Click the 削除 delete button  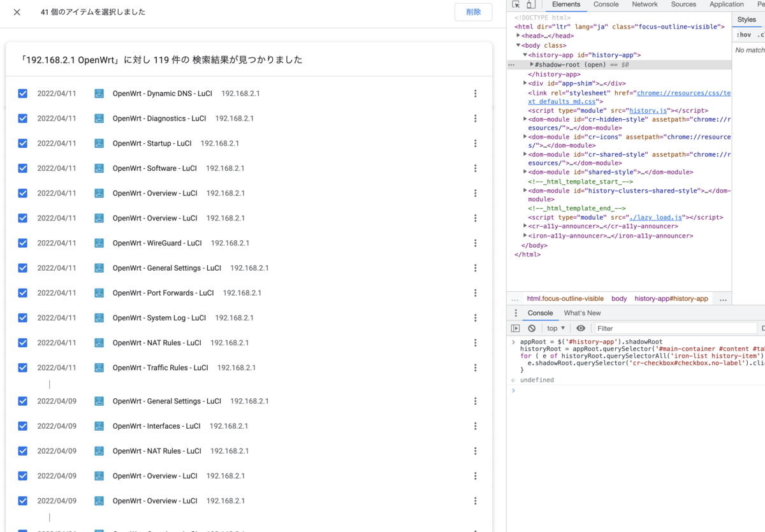pyautogui.click(x=474, y=12)
